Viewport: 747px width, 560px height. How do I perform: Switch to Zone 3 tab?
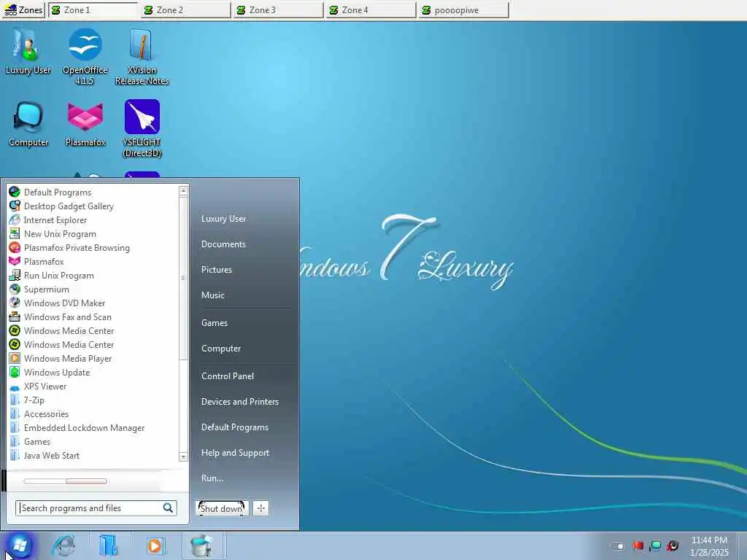(x=278, y=10)
